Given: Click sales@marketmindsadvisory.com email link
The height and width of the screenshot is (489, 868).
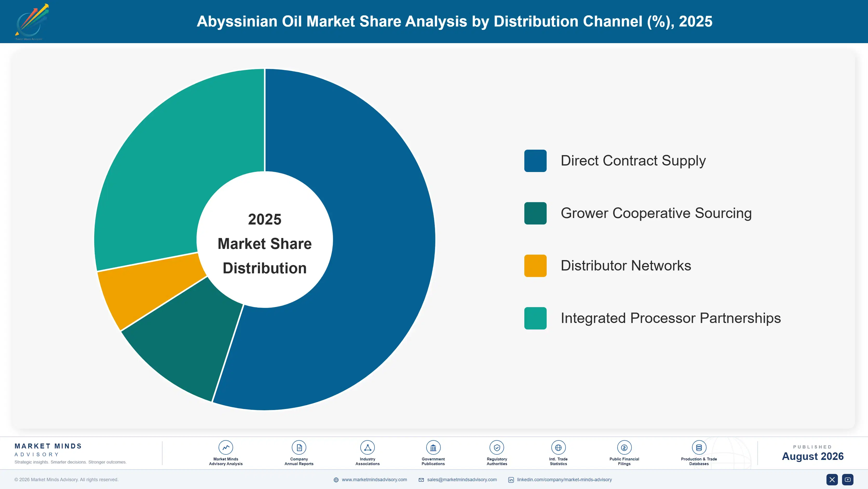Looking at the screenshot, I should point(462,480).
